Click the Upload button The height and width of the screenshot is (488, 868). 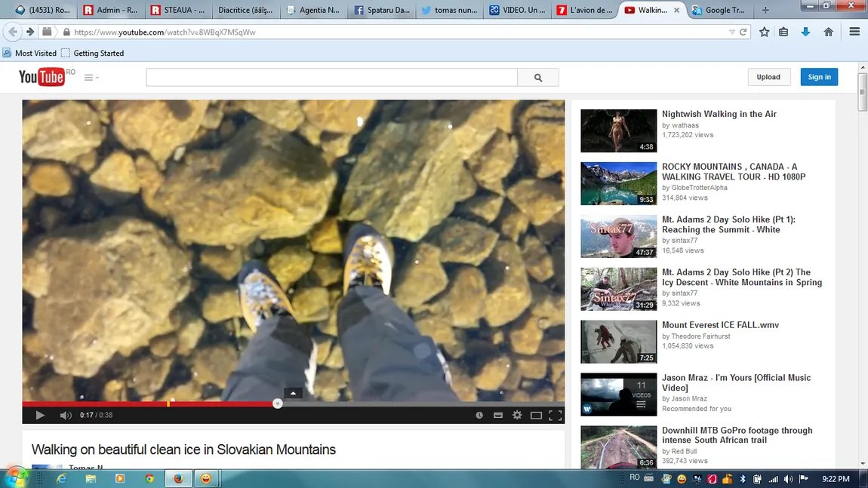click(x=768, y=77)
